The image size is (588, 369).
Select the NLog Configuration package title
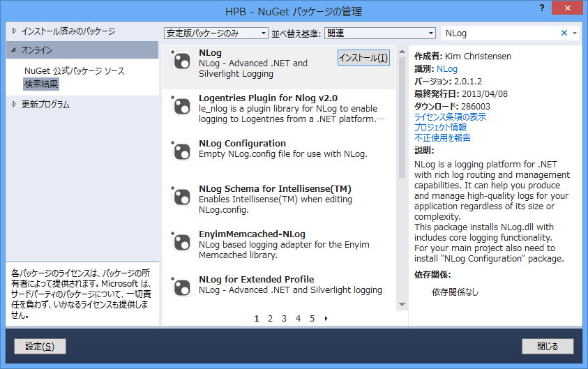click(242, 143)
